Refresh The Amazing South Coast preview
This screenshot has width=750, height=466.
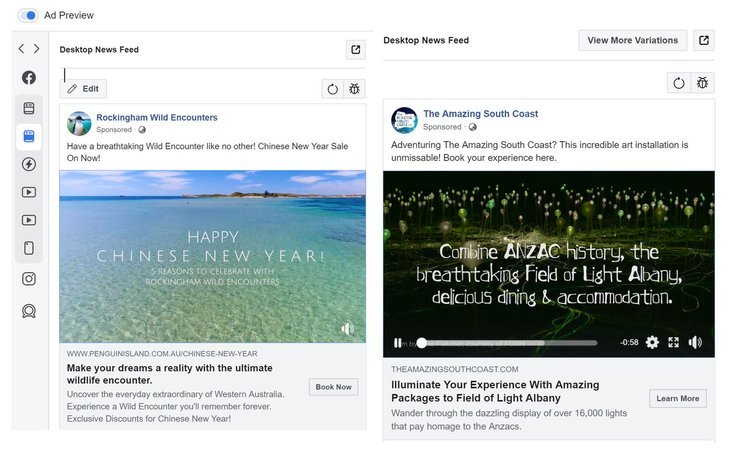pos(679,83)
